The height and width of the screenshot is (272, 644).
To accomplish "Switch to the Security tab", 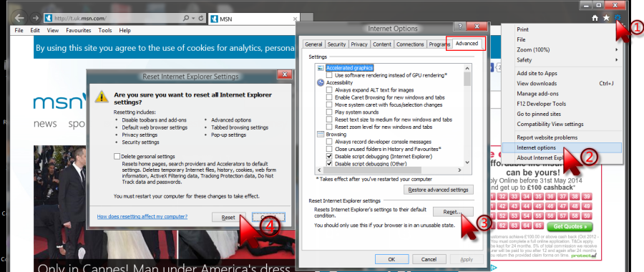I will coord(337,44).
